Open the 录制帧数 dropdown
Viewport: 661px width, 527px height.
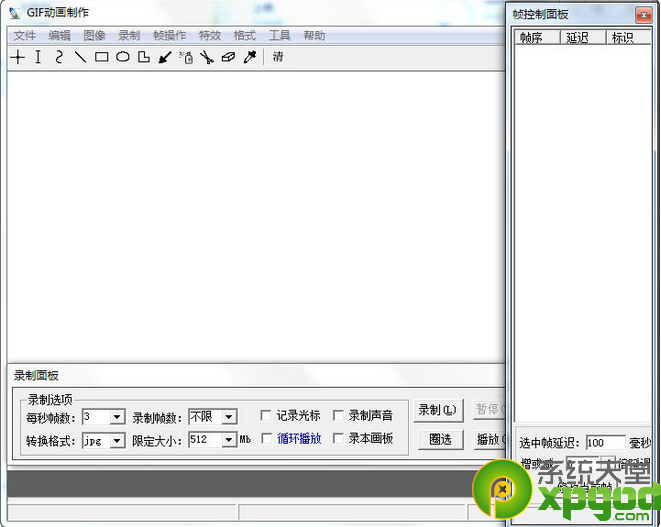(229, 417)
